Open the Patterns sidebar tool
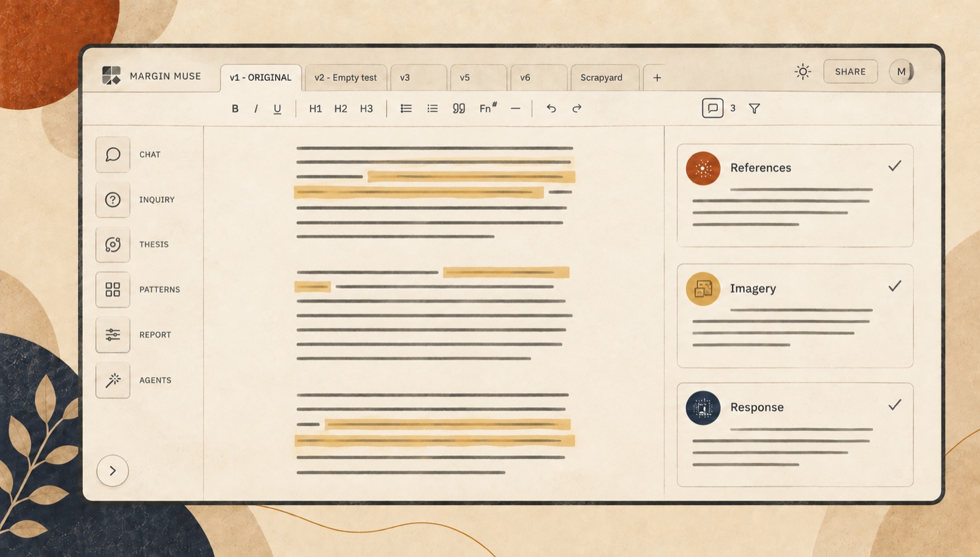Viewport: 980px width, 557px height. [113, 290]
